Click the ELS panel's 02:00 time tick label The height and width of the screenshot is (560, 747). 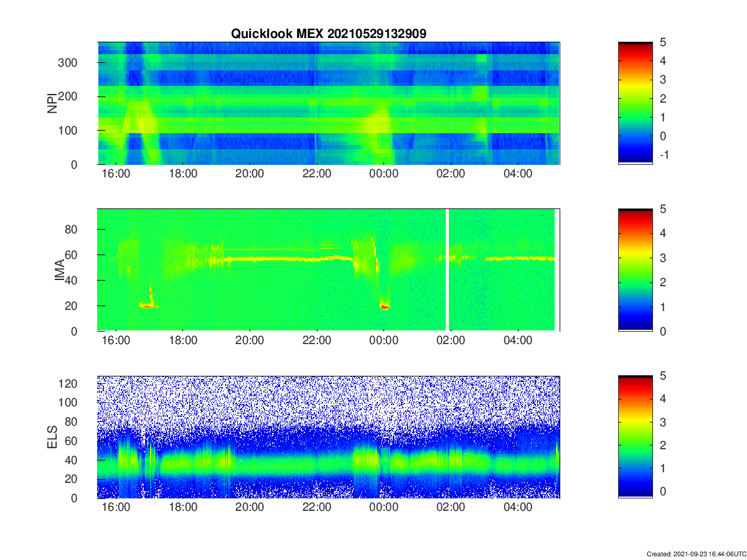[x=451, y=508]
